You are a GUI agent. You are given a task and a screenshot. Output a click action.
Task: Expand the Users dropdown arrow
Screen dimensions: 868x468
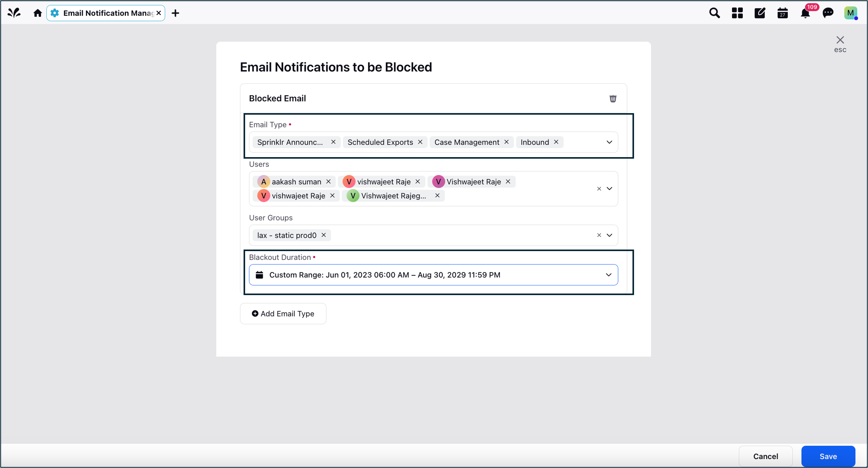(x=609, y=189)
